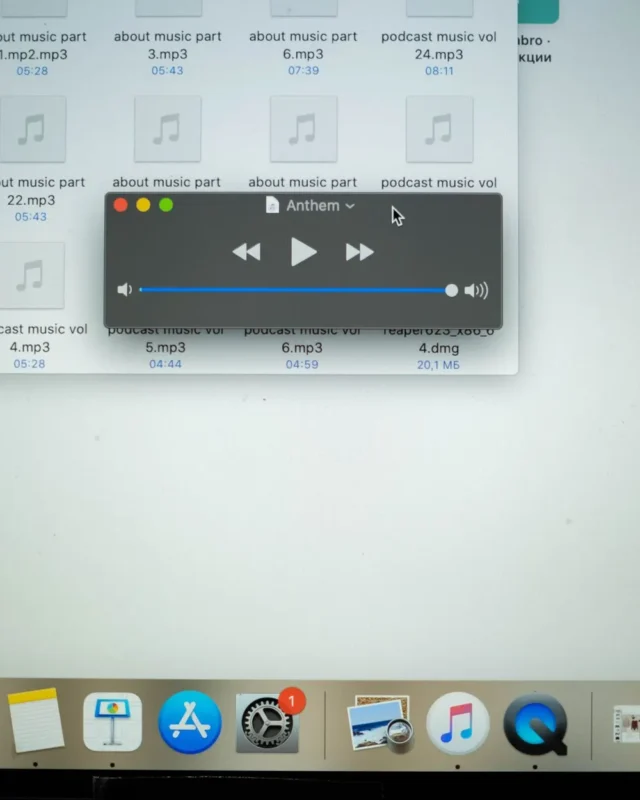Open QuickTime Player in the Dock
Screen dimensions: 640x800
coord(535,723)
